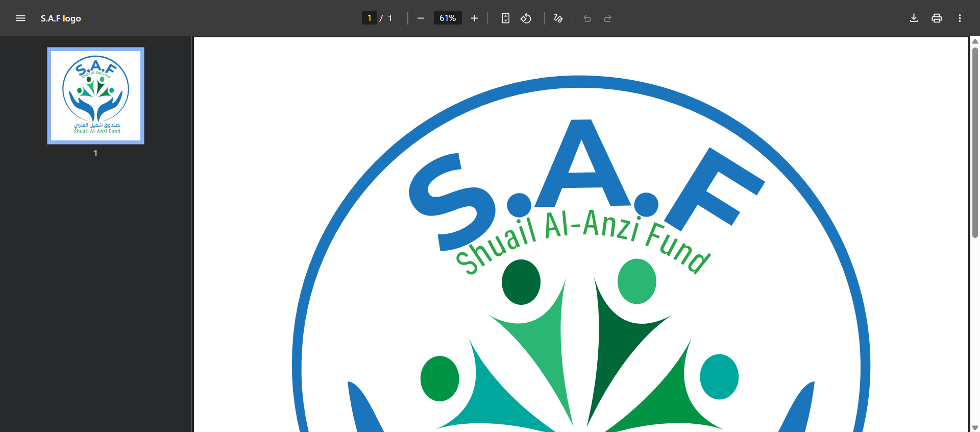This screenshot has height=432, width=980.
Task: Print the document using printer icon
Action: coord(937,18)
